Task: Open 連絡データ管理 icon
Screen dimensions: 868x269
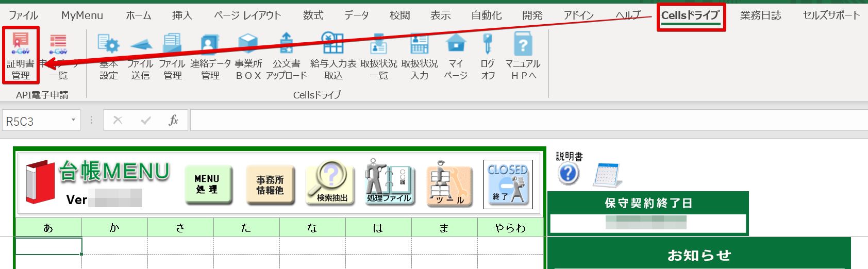Action: click(x=210, y=56)
